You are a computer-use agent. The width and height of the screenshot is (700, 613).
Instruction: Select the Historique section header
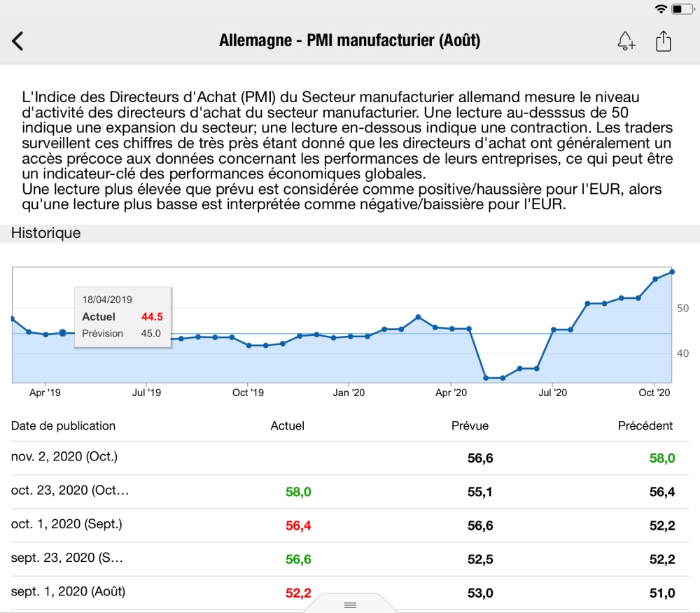pos(46,234)
